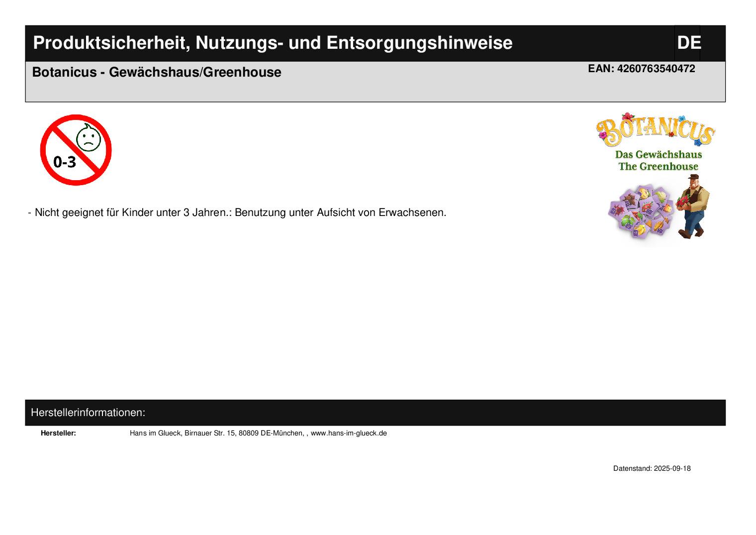The width and height of the screenshot is (756, 535).
Task: Click the "0-3" text inside the warning sign
Action: (x=65, y=162)
